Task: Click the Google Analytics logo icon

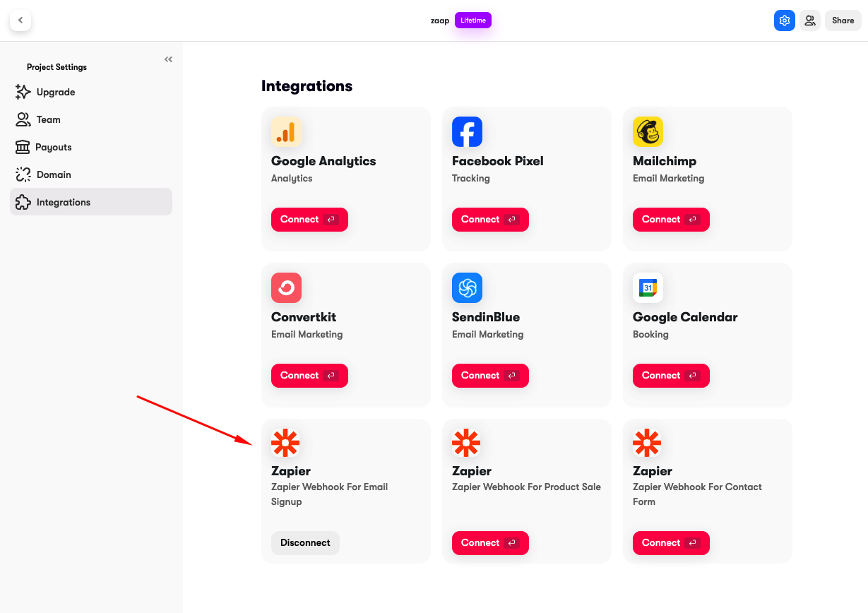Action: [x=286, y=131]
